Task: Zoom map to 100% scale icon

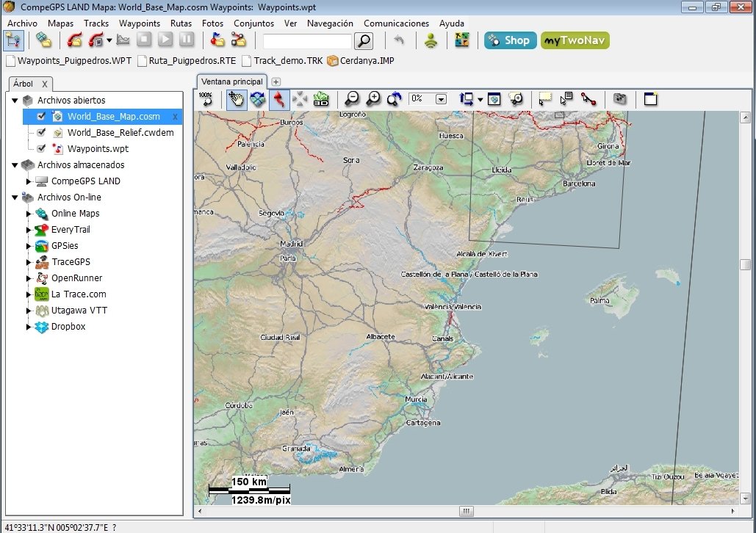Action: 206,99
